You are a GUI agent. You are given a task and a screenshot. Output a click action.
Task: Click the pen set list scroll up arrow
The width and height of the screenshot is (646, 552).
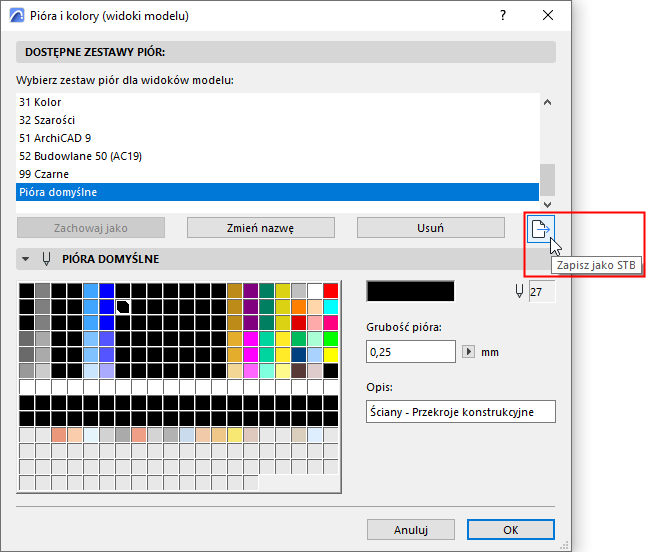tap(548, 102)
